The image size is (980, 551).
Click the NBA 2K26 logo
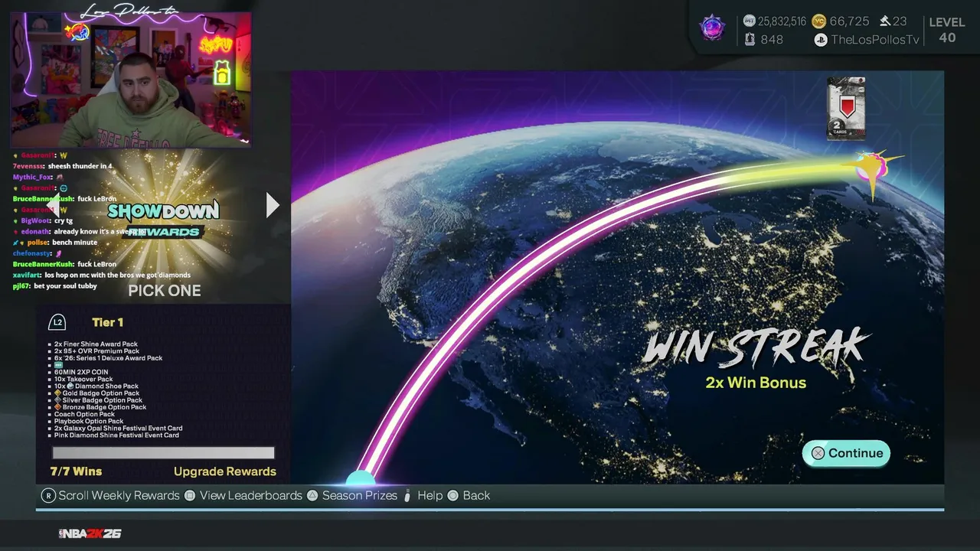(90, 533)
